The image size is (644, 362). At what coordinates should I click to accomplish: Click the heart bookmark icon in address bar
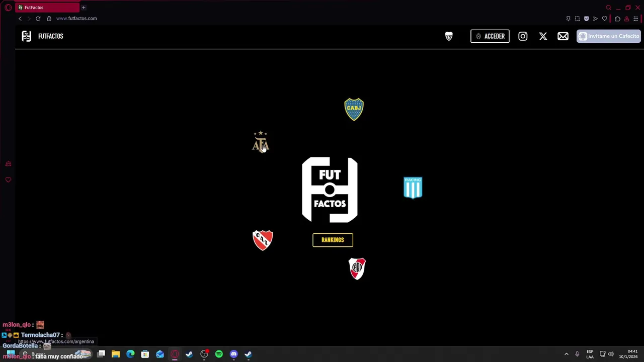[x=604, y=19]
